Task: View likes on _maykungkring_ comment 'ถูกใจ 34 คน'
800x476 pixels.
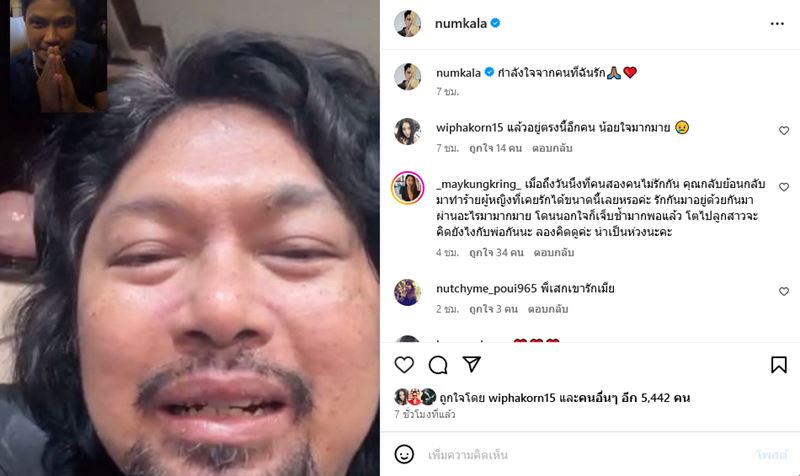Action: (x=496, y=252)
